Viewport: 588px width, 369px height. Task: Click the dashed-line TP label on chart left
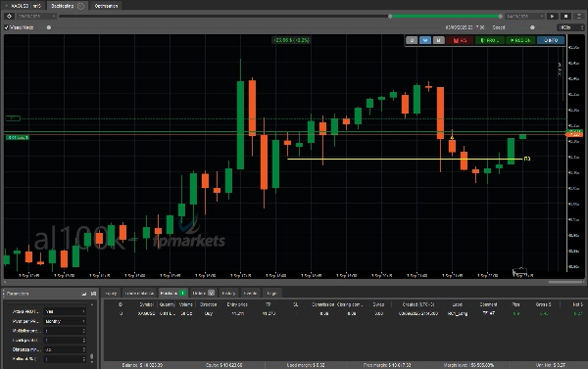[13, 118]
